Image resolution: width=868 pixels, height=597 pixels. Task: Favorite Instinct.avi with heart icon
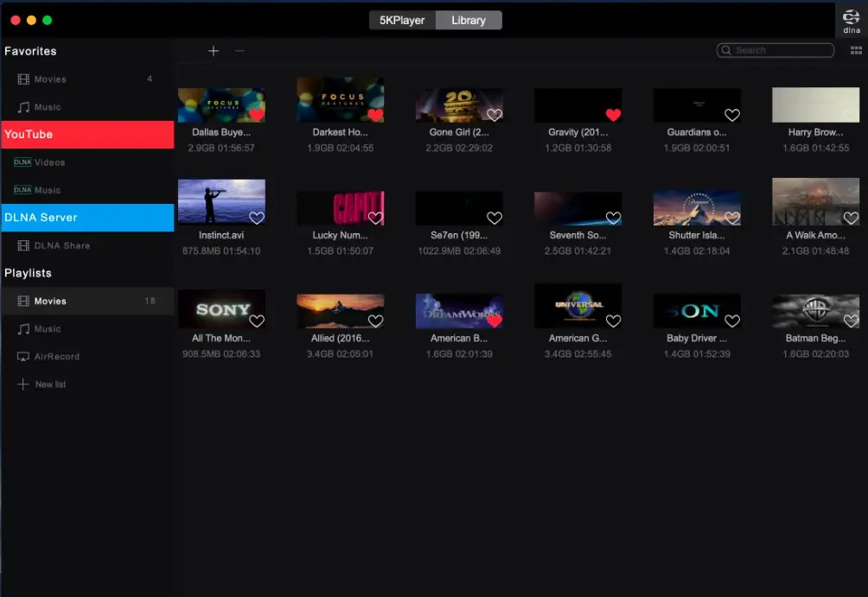pyautogui.click(x=256, y=218)
